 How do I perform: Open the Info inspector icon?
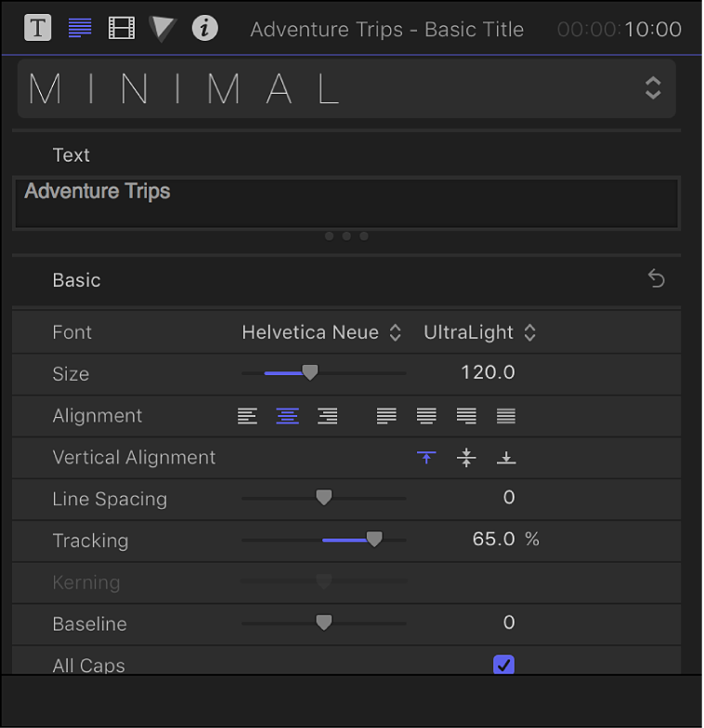pyautogui.click(x=204, y=28)
